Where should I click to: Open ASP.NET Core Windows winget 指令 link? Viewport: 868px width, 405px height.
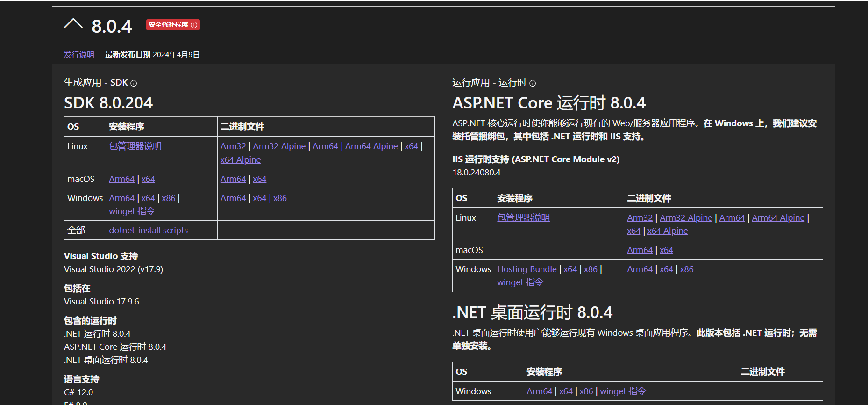[520, 282]
